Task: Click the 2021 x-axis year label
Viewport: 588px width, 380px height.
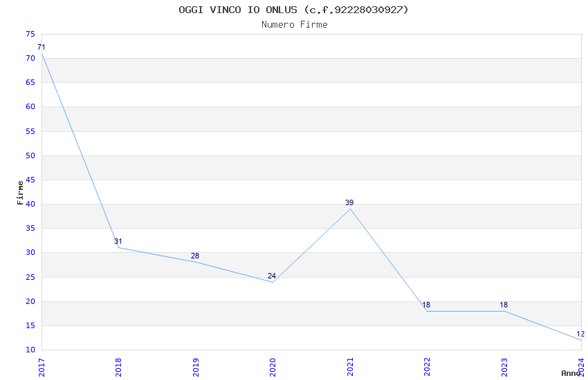Action: [350, 368]
